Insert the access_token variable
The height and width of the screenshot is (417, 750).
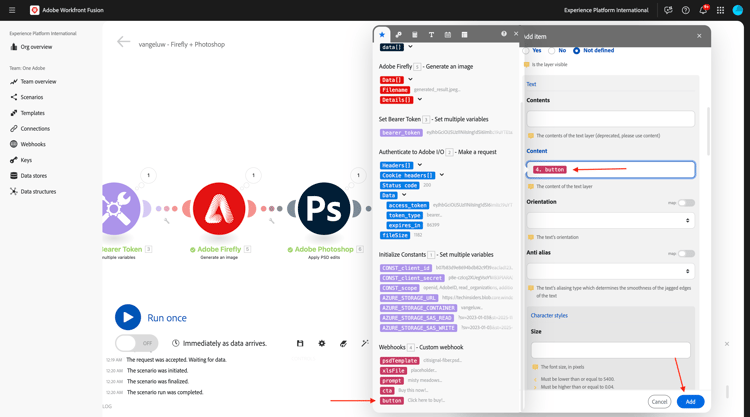coord(408,206)
